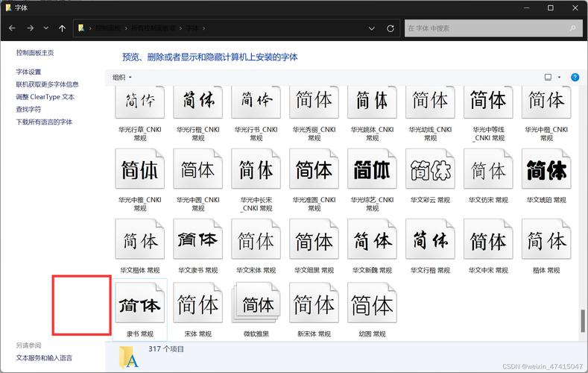The image size is (588, 373).
Task: Go back to previous folder
Action: (x=12, y=28)
